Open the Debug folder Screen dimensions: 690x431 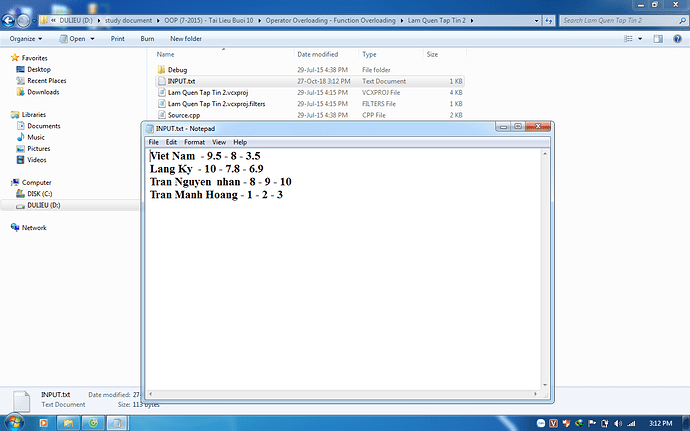pyautogui.click(x=177, y=69)
